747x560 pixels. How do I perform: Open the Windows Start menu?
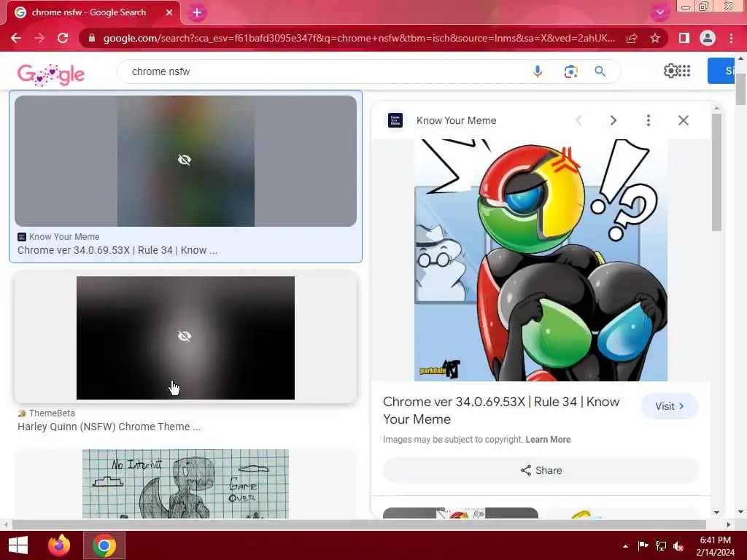coord(18,545)
